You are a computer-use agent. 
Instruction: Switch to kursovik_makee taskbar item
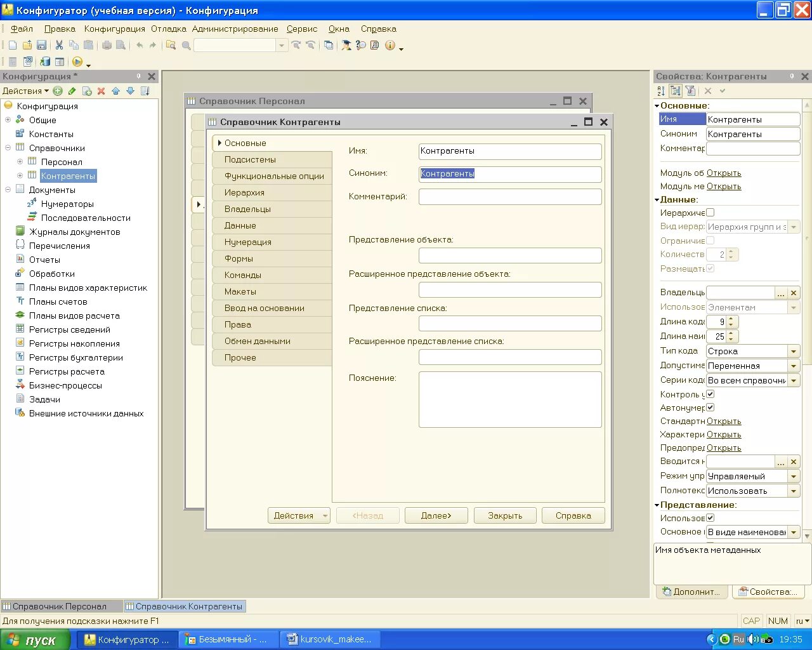point(330,640)
